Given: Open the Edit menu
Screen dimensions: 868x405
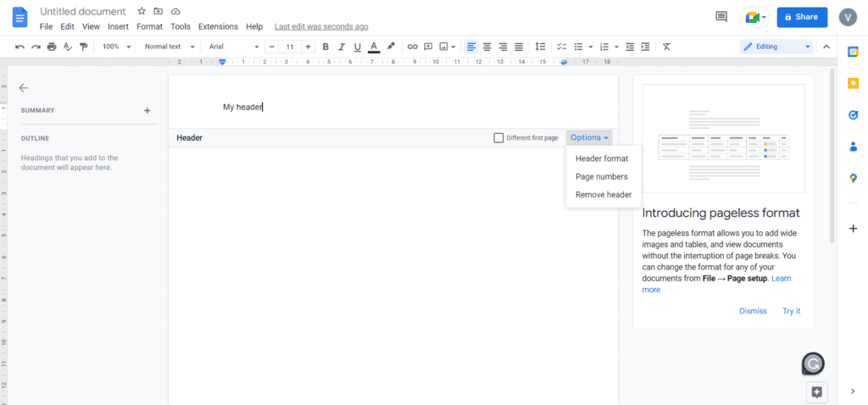Looking at the screenshot, I should pos(68,26).
